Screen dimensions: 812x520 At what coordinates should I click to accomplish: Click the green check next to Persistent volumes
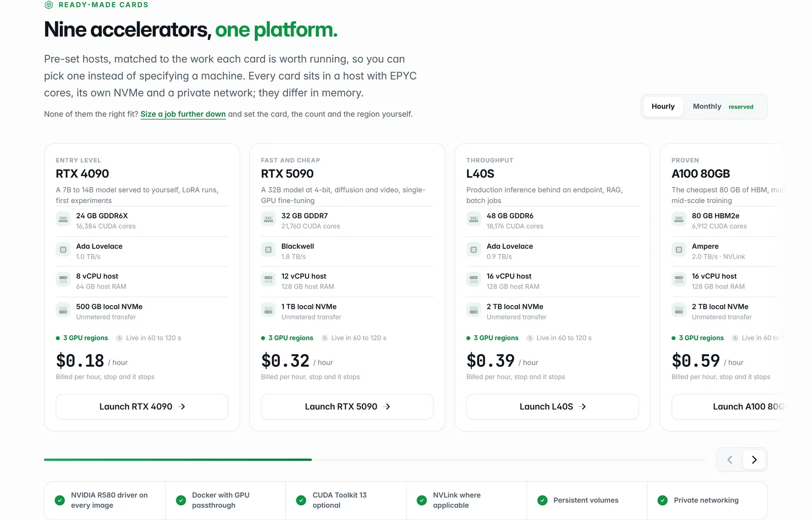click(x=543, y=500)
